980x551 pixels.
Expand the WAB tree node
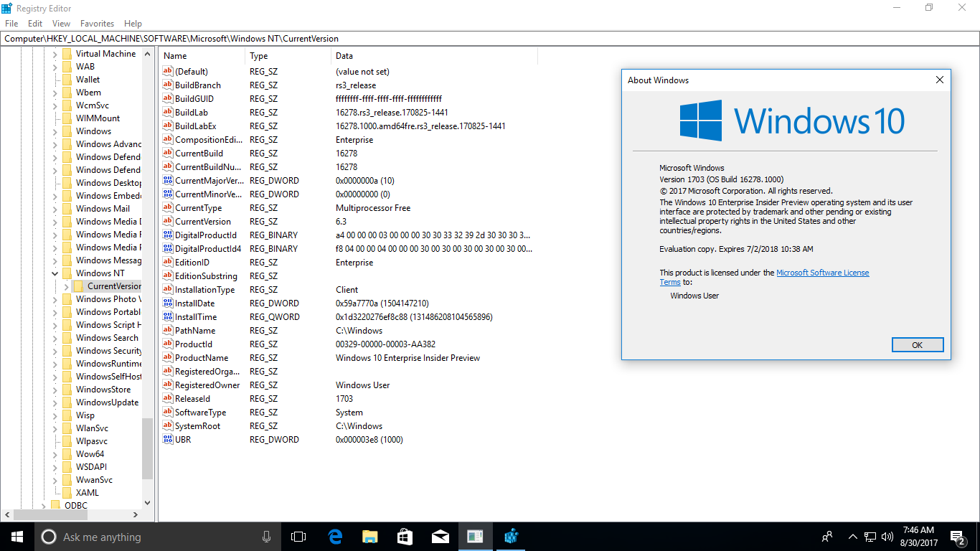pos(55,66)
